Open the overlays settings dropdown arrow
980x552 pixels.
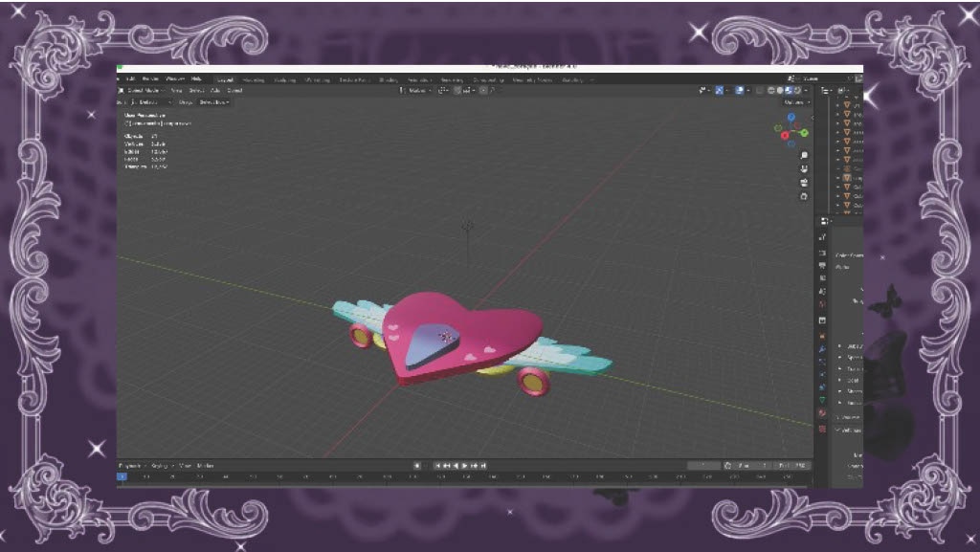click(747, 91)
